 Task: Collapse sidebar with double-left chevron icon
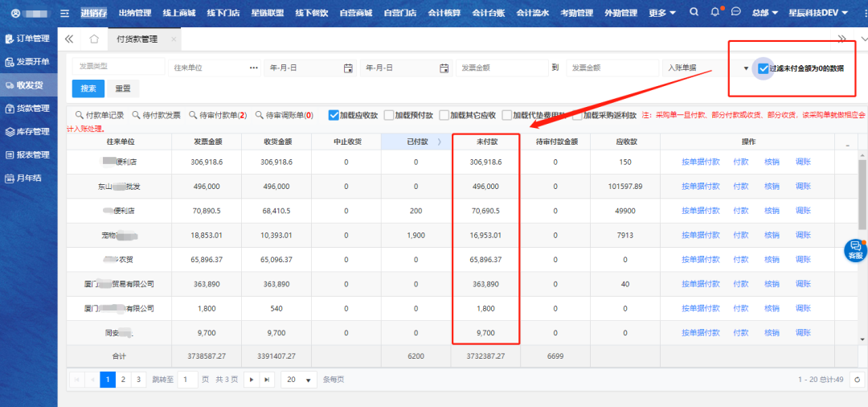69,39
